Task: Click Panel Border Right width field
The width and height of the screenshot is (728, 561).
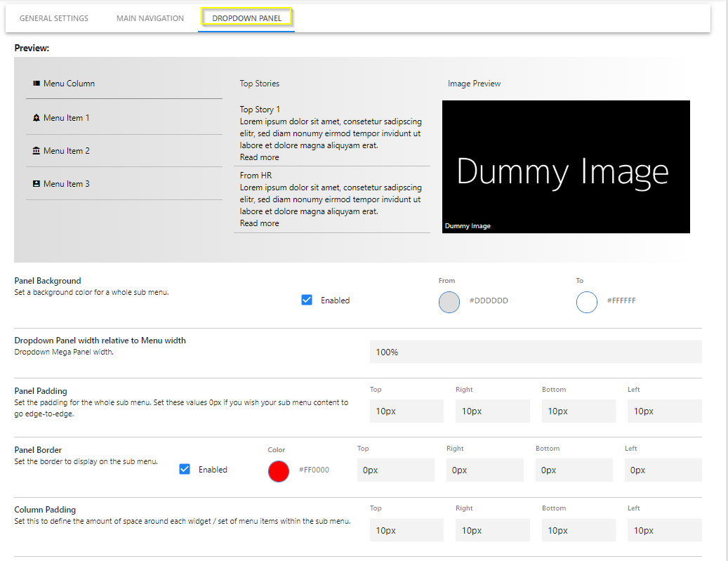Action: click(x=484, y=470)
